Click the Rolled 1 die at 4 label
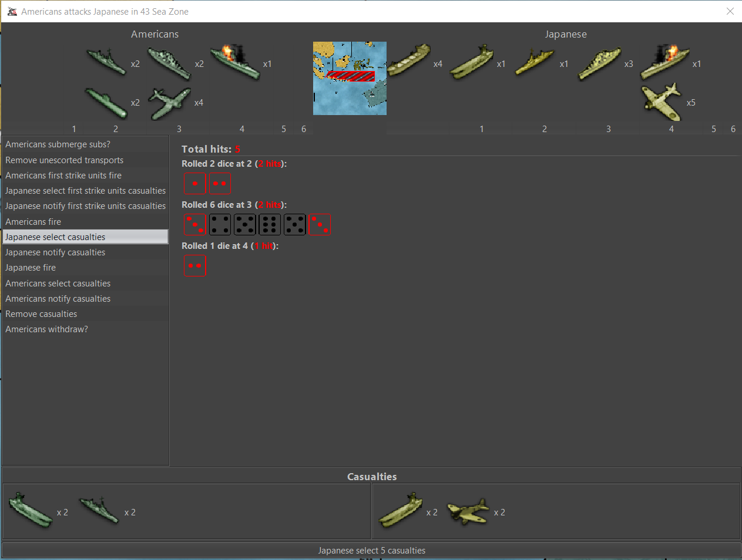The width and height of the screenshot is (742, 560). click(x=230, y=246)
